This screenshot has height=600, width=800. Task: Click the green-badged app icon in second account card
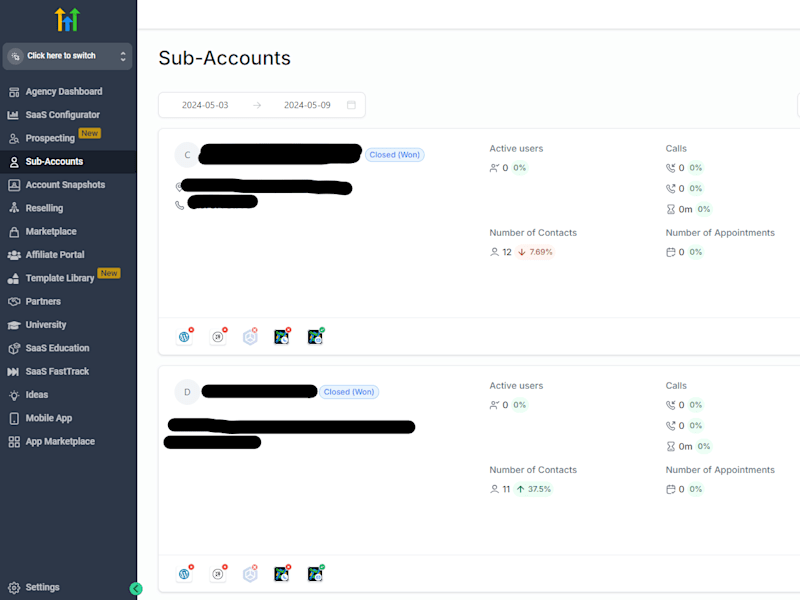click(315, 574)
